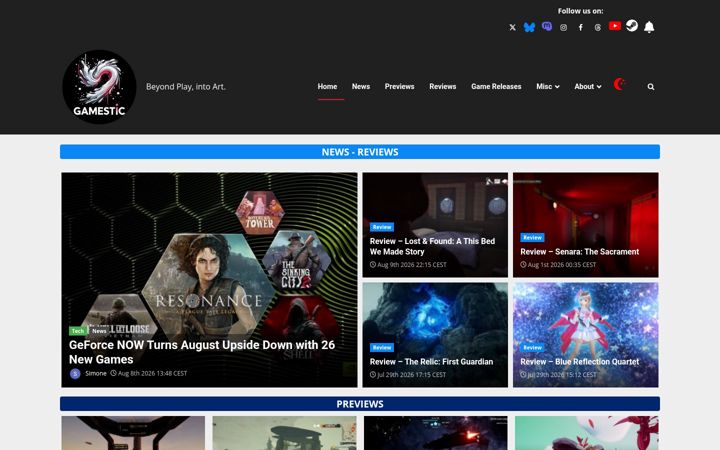Viewport: 720px width, 450px height.
Task: Click the green Tech category tag
Action: (78, 331)
